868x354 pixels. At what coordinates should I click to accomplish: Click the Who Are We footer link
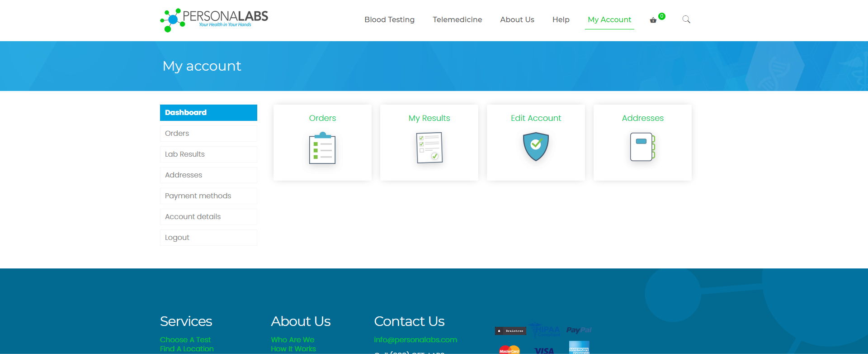pos(292,340)
